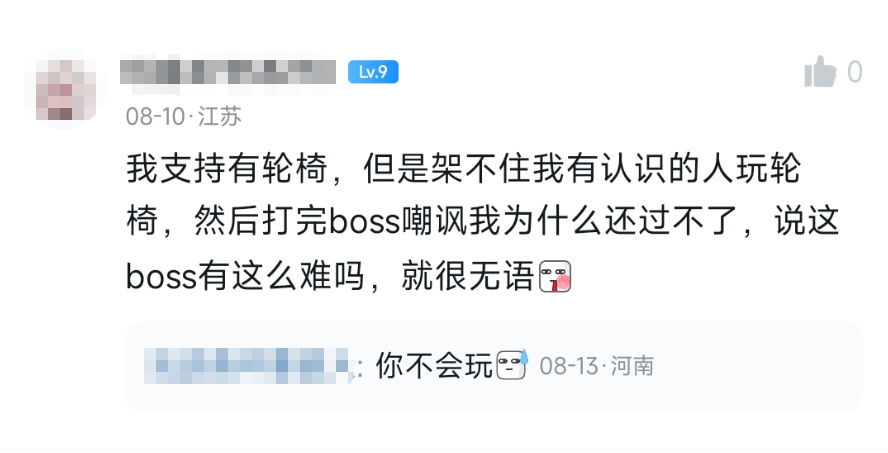Viewport: 888px width, 453px height.
Task: Click the words 就很无语
Action: (x=468, y=276)
